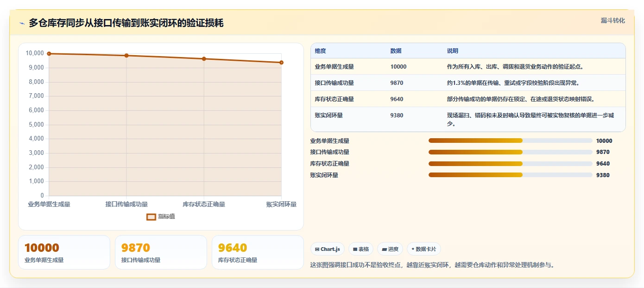Click progress list label 业务单据生成量

click(x=329, y=141)
